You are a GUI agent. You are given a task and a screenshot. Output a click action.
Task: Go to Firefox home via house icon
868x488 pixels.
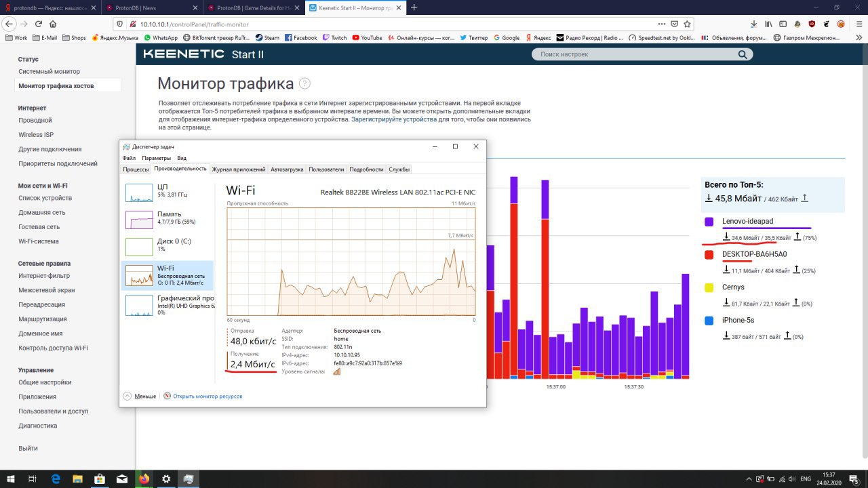pyautogui.click(x=52, y=23)
